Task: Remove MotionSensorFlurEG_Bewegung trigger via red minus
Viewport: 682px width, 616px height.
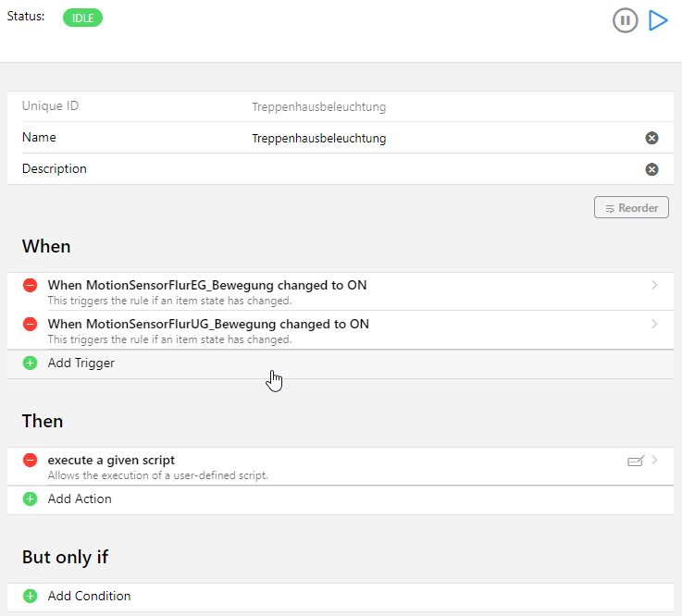Action: (x=30, y=285)
